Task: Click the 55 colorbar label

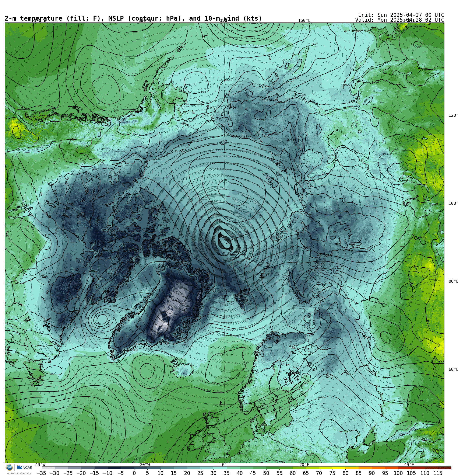Action: 279,473
